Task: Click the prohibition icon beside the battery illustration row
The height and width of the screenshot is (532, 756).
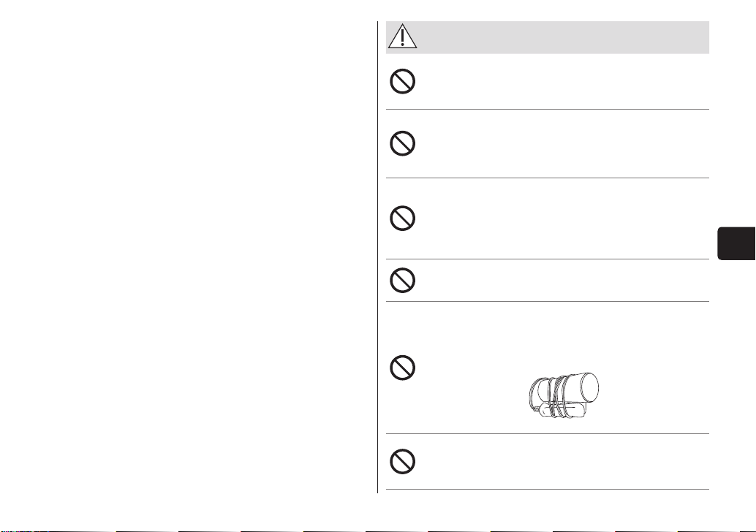Action: pos(403,368)
